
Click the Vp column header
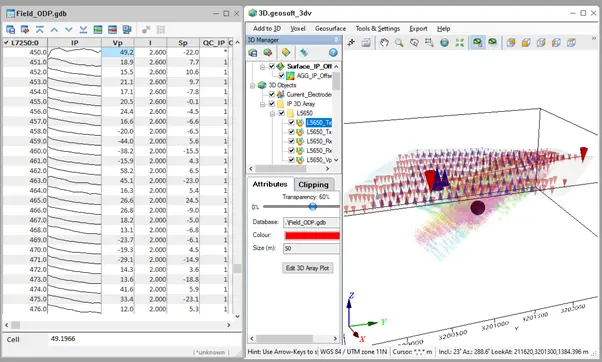[x=117, y=43]
